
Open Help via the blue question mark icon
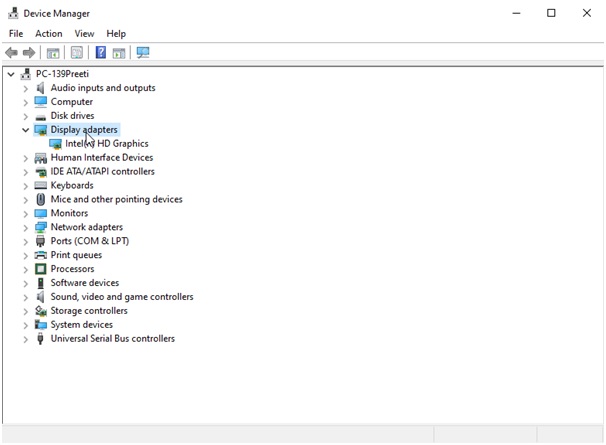click(x=101, y=53)
